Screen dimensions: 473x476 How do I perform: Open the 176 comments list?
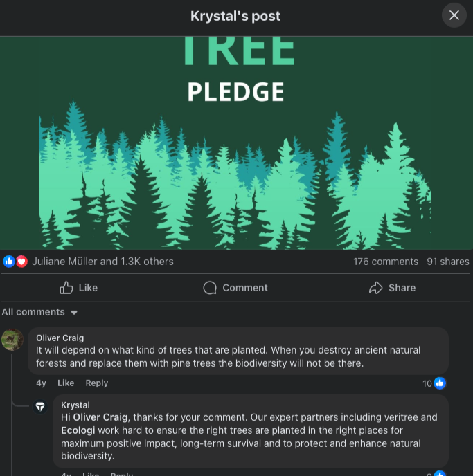385,262
